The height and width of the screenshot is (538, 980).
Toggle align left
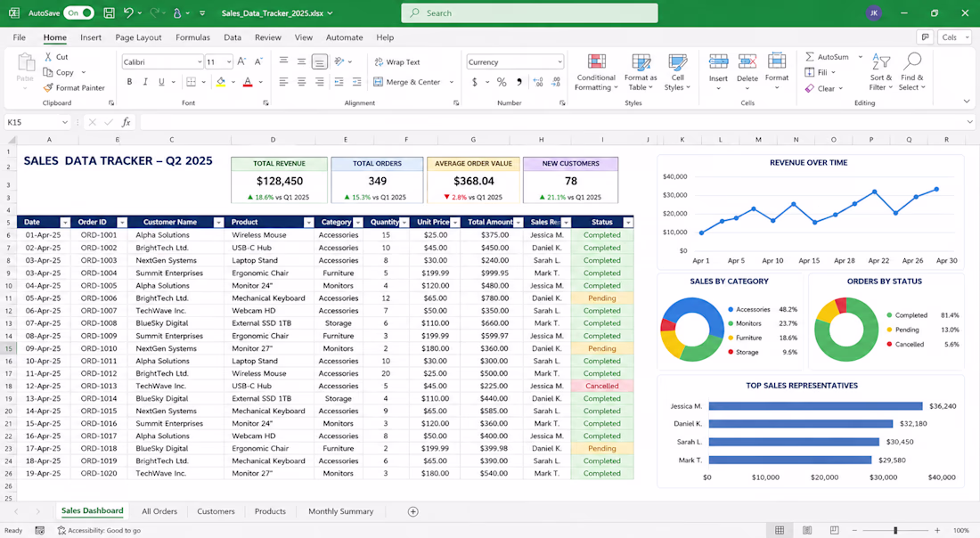tap(283, 82)
